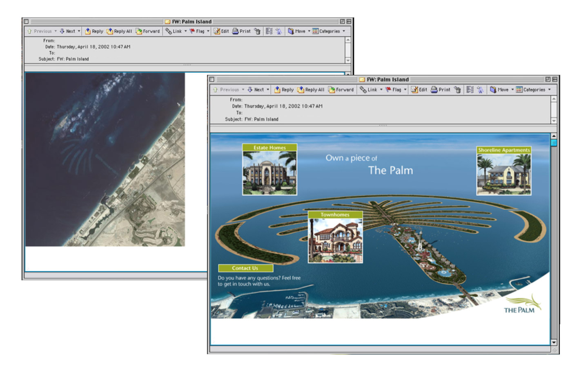Click Reply in the front Palm Island window
Viewport: 588px width, 368px height.
coord(284,90)
